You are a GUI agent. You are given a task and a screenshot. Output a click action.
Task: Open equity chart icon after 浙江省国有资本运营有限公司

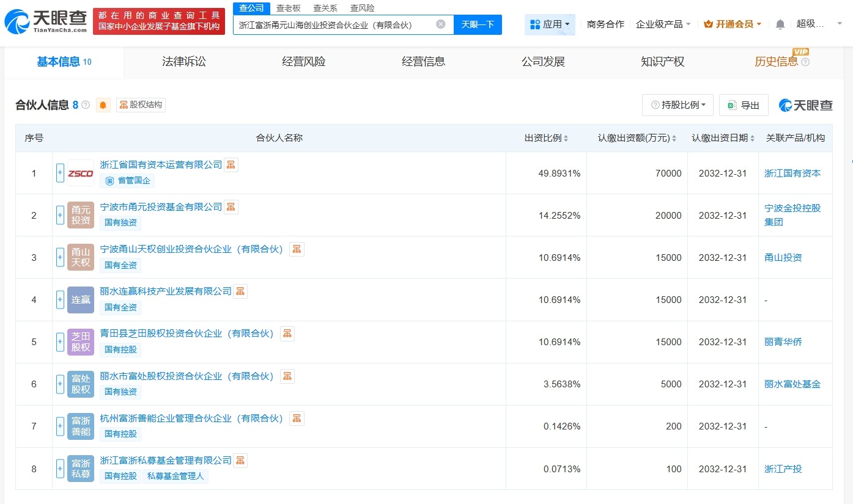[x=231, y=164]
